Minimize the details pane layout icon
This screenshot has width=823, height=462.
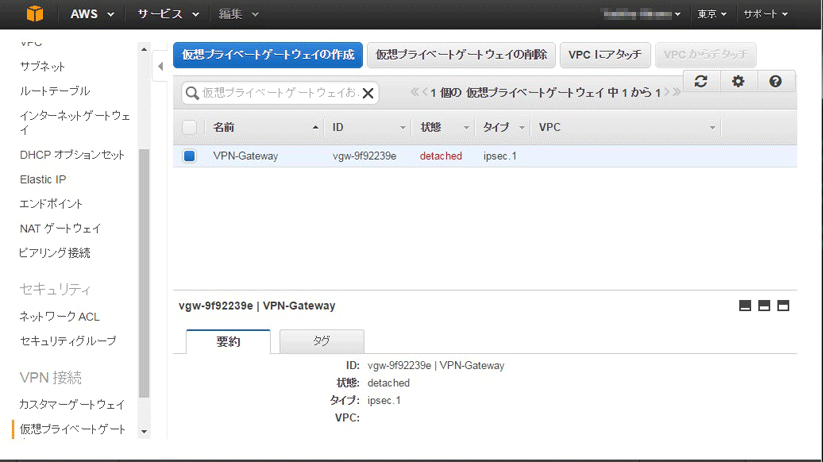pos(745,306)
